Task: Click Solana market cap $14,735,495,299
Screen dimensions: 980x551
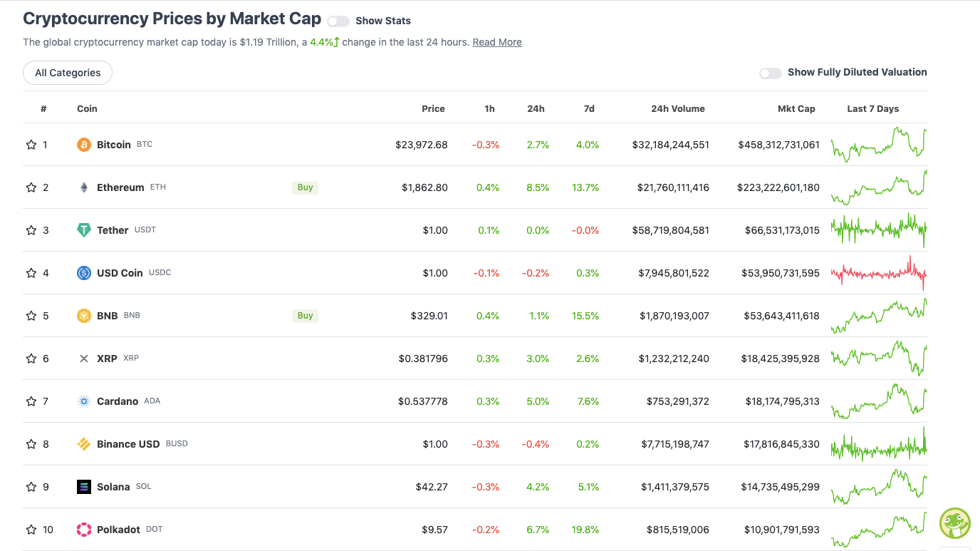Action: (x=781, y=487)
